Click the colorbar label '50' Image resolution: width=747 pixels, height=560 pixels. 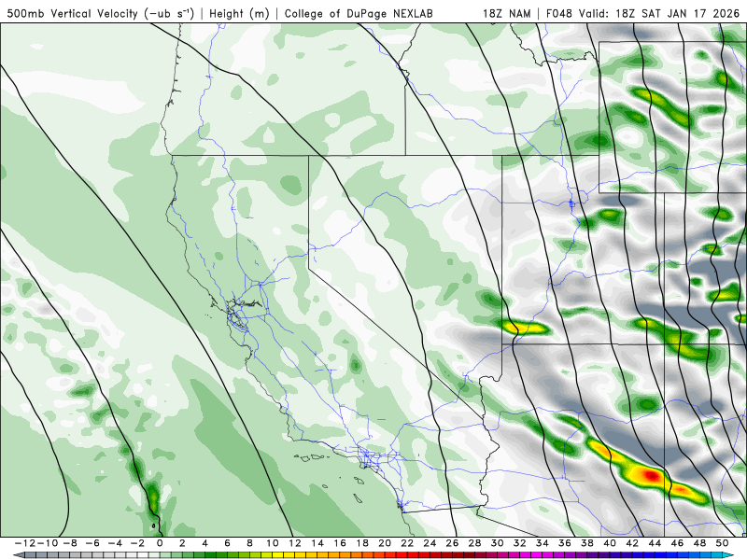coord(722,543)
